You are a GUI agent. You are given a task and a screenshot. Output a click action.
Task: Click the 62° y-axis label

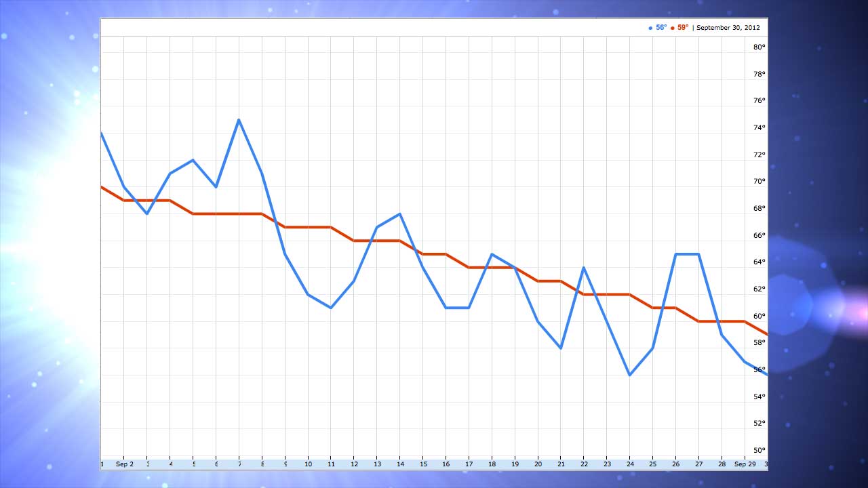tap(759, 289)
